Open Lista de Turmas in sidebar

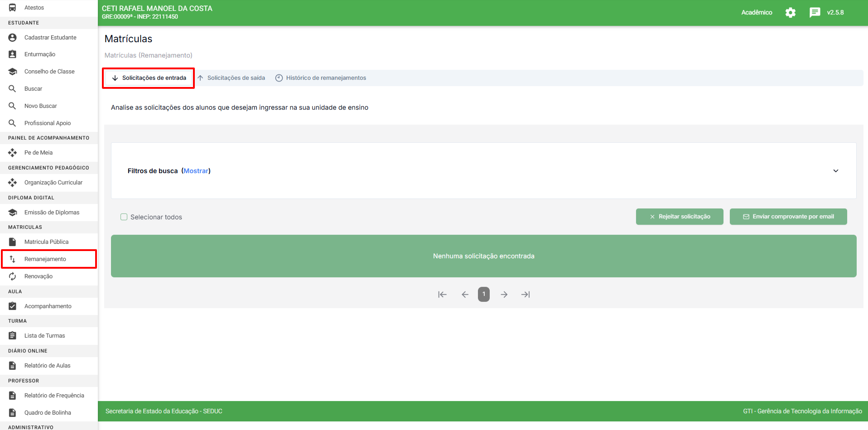pos(44,336)
